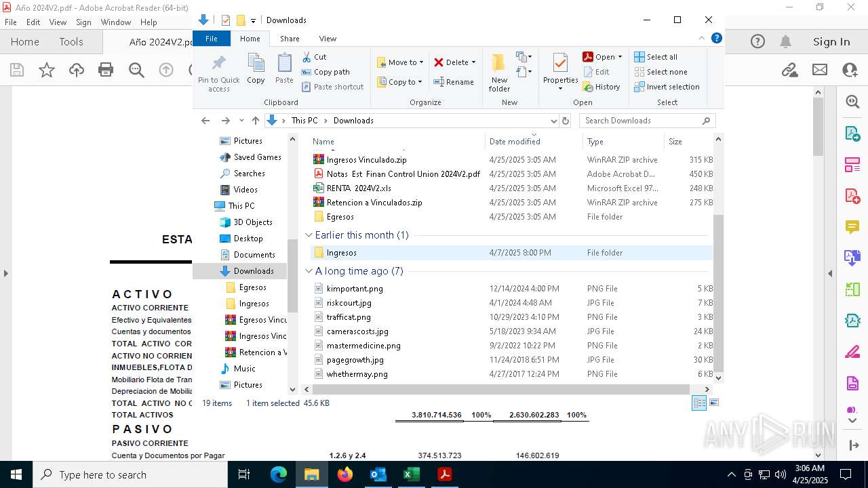Click the Acrobat zoom-out find icon

(x=136, y=69)
